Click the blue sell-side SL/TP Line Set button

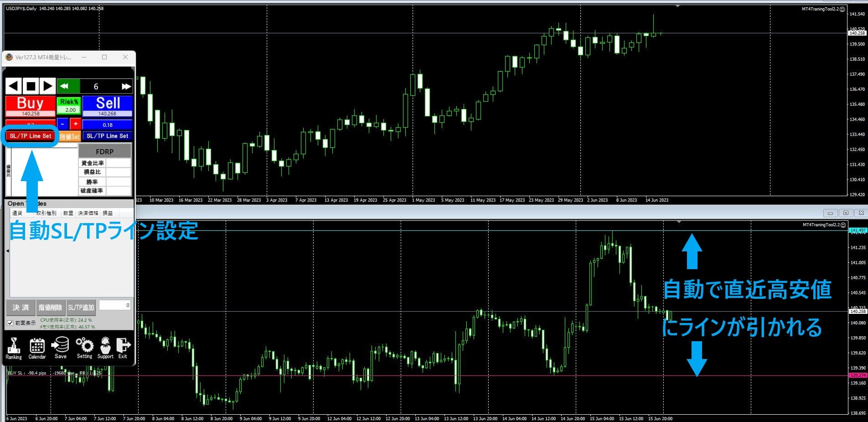[108, 136]
